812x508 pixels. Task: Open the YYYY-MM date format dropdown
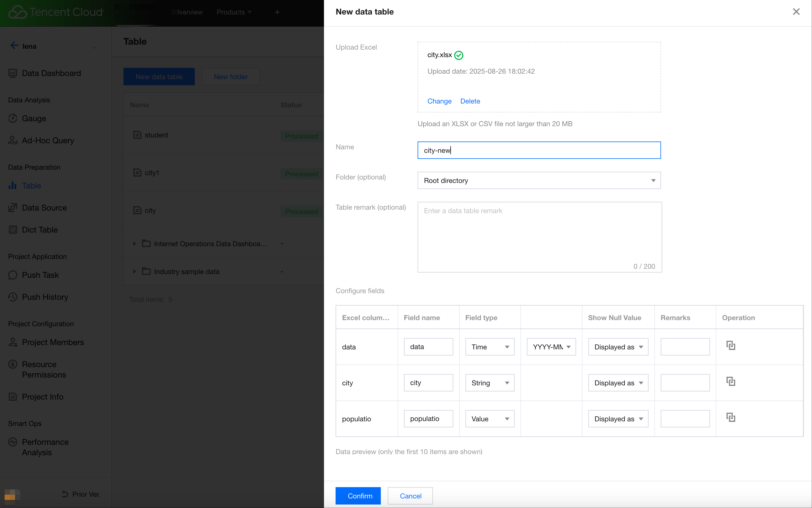point(551,347)
